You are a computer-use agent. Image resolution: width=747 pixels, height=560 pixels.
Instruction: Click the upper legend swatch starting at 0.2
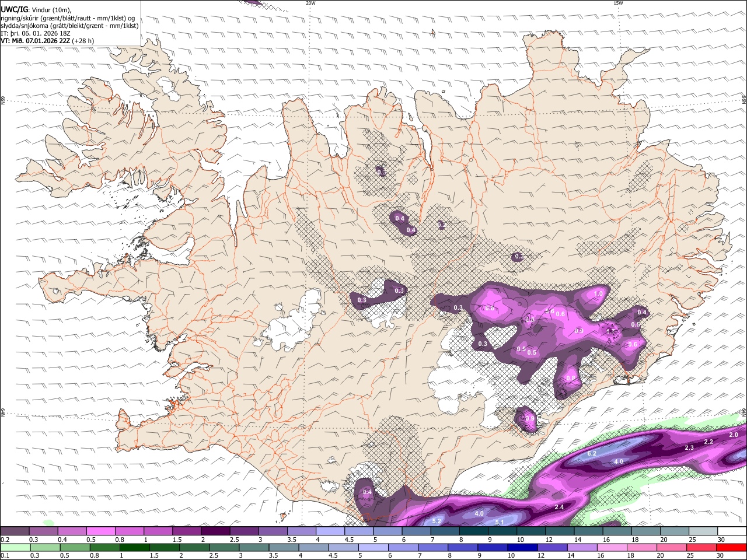pos(15,531)
